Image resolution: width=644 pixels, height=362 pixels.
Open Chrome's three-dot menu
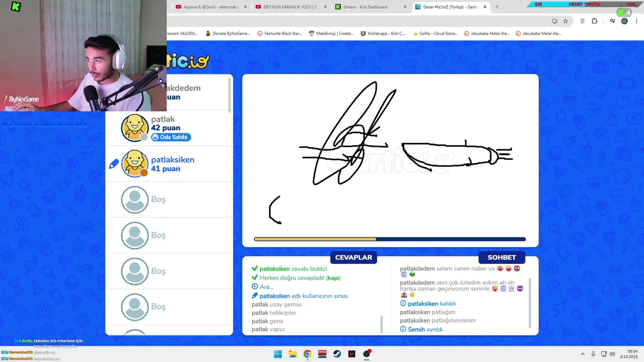tap(635, 21)
